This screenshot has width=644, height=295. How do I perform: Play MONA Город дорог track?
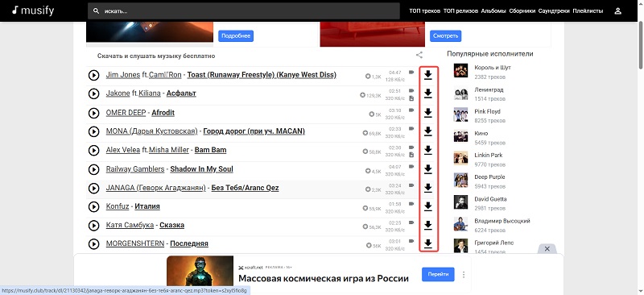point(93,131)
